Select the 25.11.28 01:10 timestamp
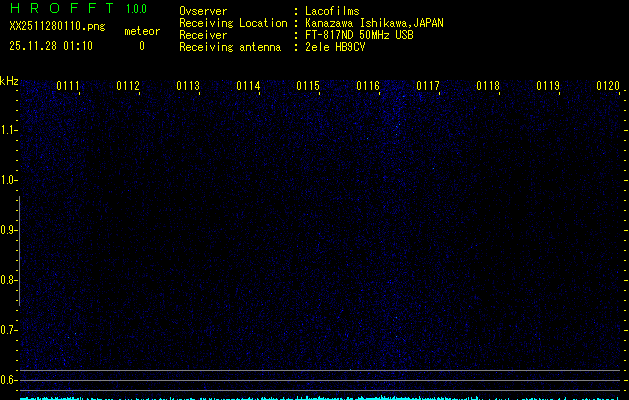This screenshot has height=400, width=629. coord(51,45)
